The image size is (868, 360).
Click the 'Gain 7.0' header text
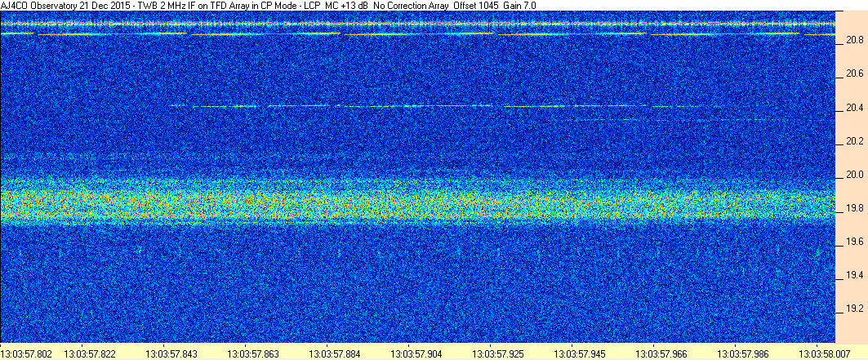coord(519,5)
